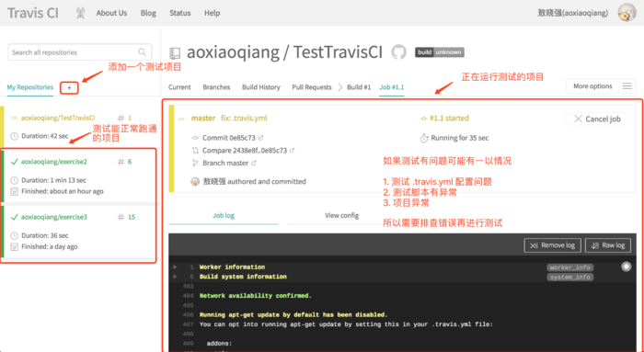Click calendar icon beside Finished: a day ago

point(15,246)
